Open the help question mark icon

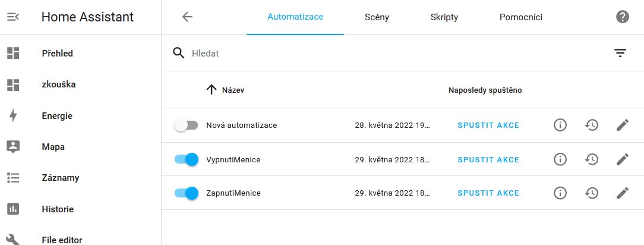coord(622,17)
